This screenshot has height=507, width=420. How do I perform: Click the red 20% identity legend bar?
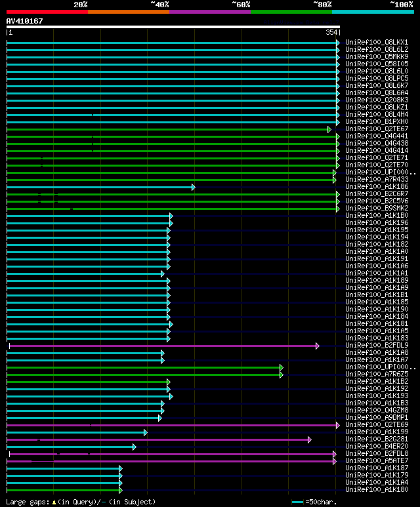pyautogui.click(x=47, y=12)
